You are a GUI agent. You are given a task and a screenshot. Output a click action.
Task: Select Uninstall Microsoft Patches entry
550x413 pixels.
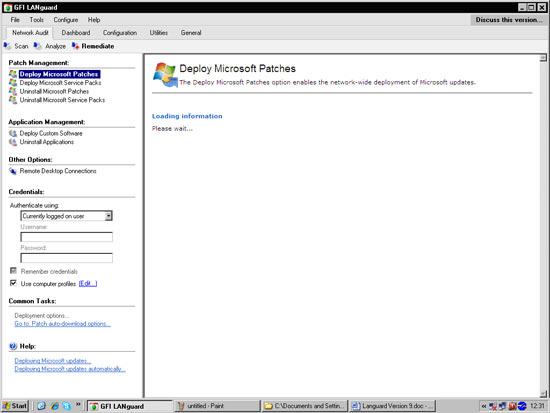click(x=54, y=91)
